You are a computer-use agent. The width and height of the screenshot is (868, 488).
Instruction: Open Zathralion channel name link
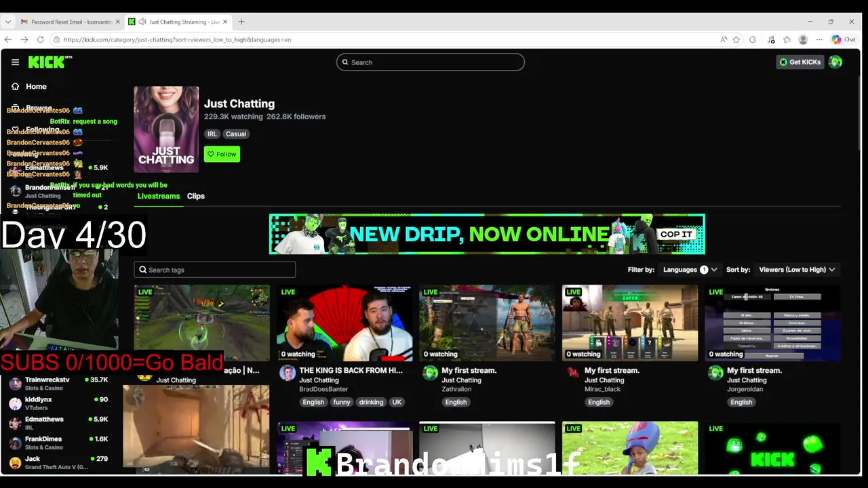pyautogui.click(x=456, y=390)
